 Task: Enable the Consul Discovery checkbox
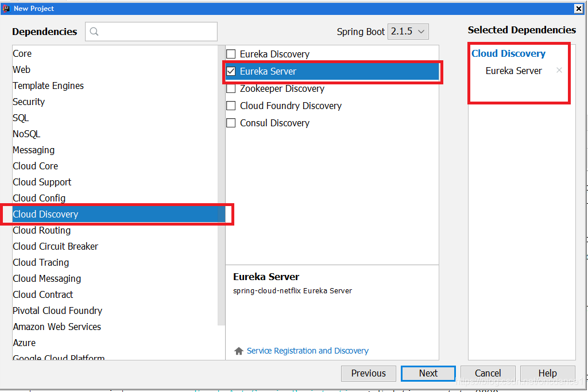[x=231, y=123]
